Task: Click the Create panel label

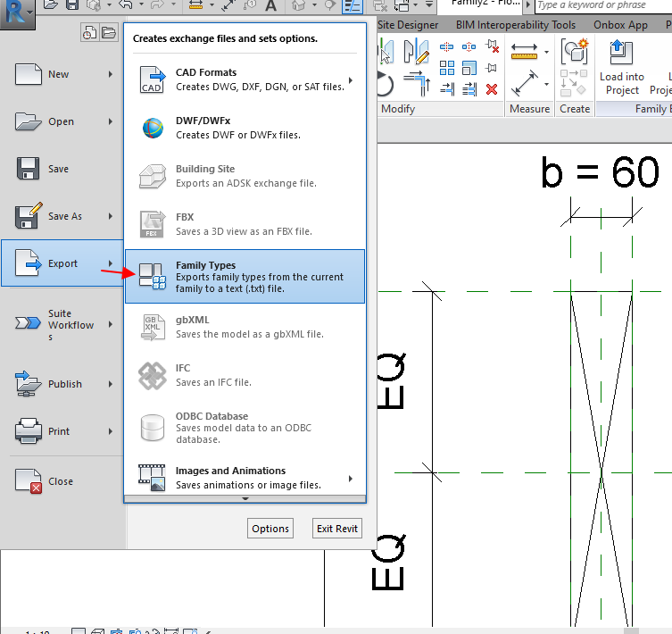Action: (575, 109)
